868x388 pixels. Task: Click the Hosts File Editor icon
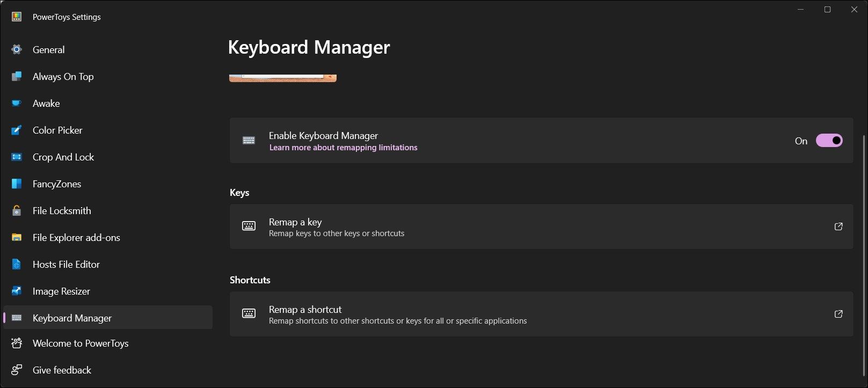17,264
